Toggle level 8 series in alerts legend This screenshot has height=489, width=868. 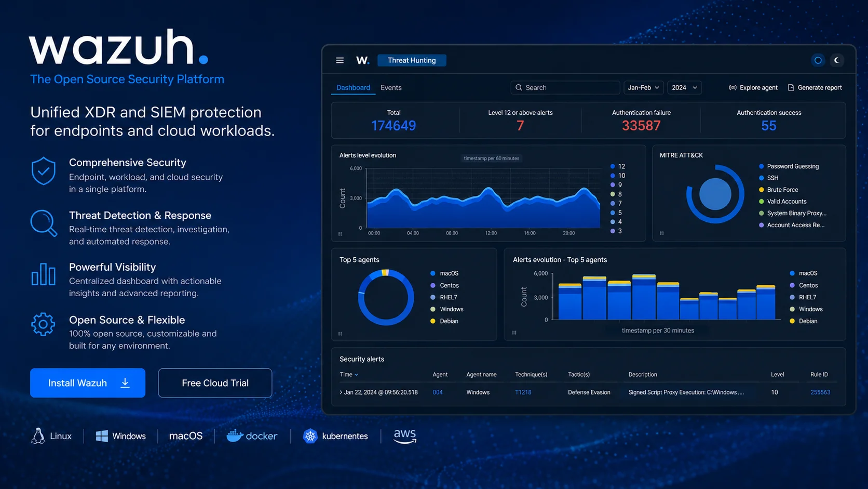pos(616,194)
